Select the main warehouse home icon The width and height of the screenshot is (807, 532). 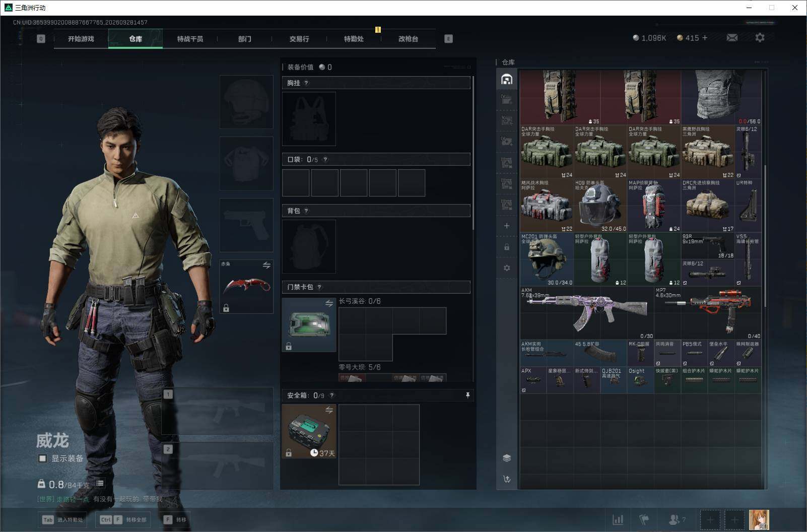(x=507, y=79)
